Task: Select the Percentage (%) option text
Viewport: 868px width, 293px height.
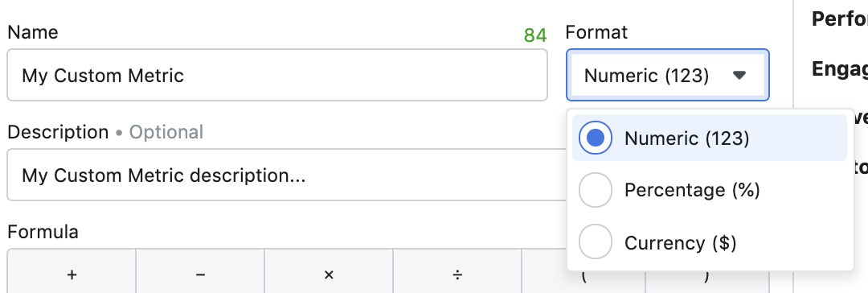Action: click(x=692, y=190)
